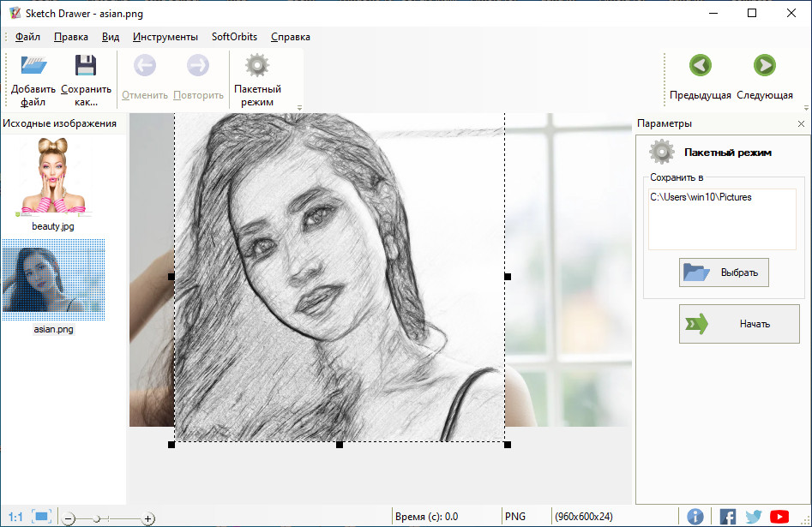Go to previous image (Предыдущая) green arrow
This screenshot has height=527, width=812.
pos(701,66)
